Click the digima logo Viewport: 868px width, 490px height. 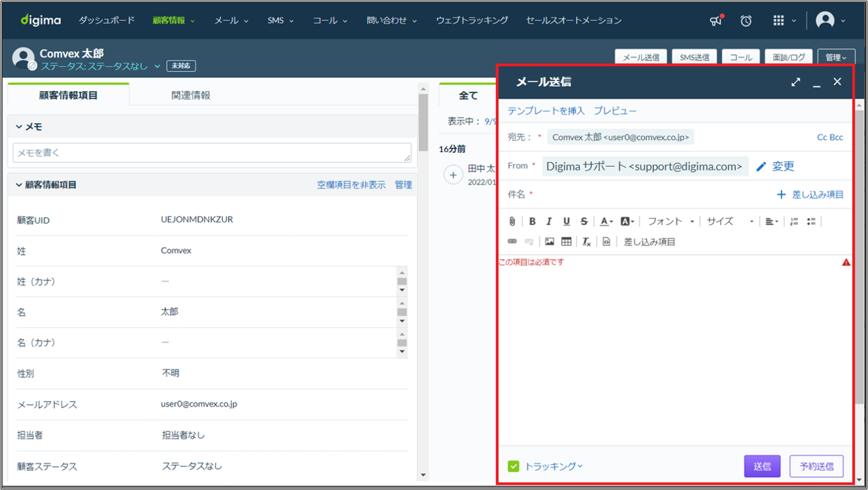[41, 20]
